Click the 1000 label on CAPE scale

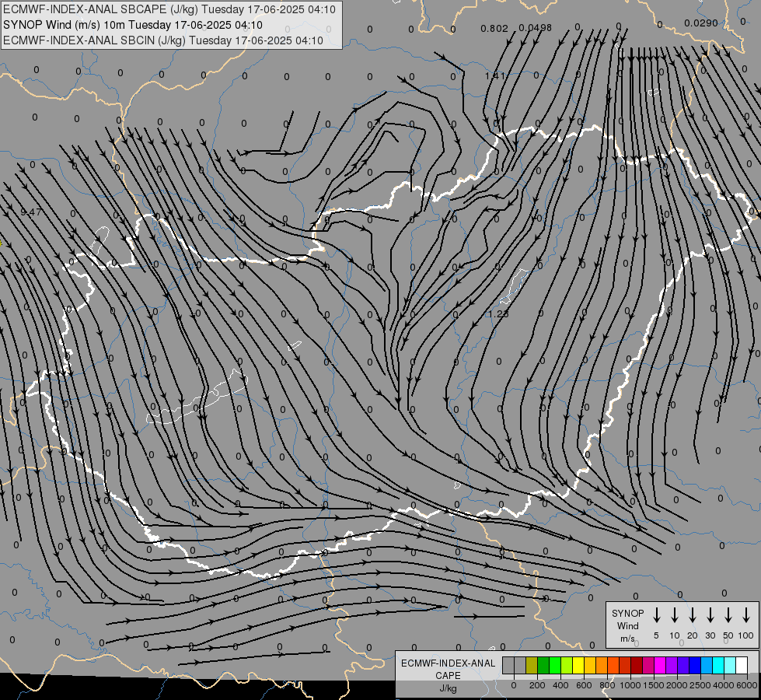click(630, 685)
